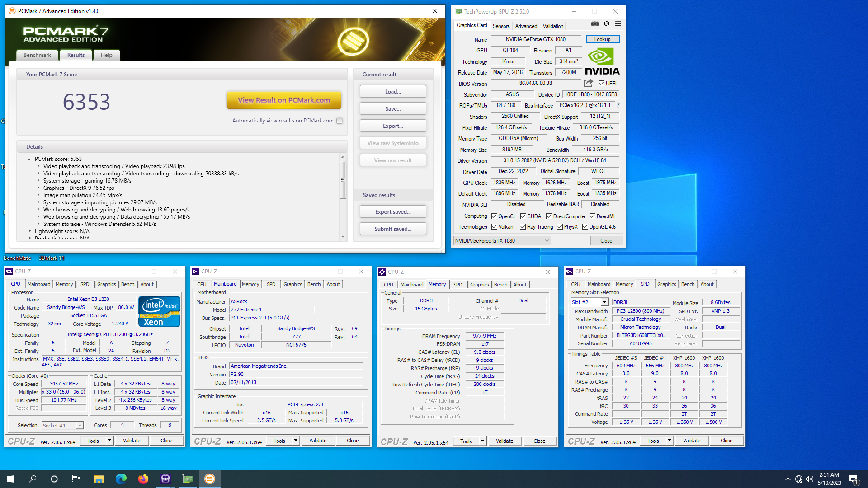Click the GPU-Z refresh icon

[607, 24]
